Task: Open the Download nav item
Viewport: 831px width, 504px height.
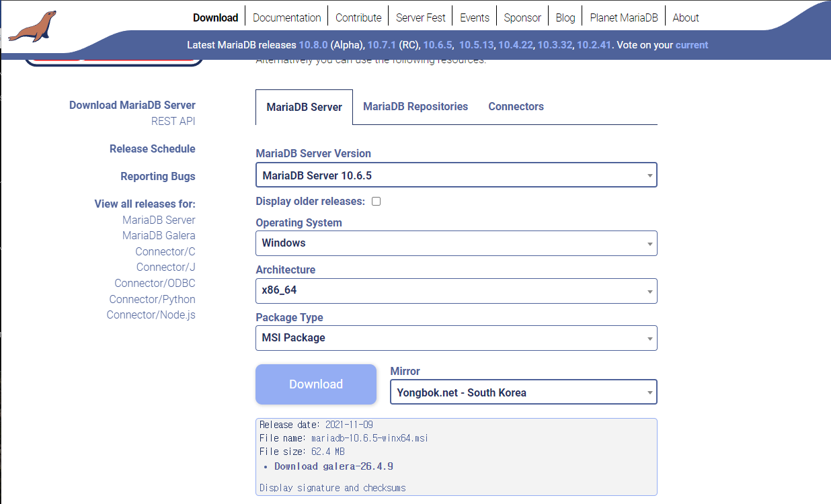Action: (x=215, y=17)
